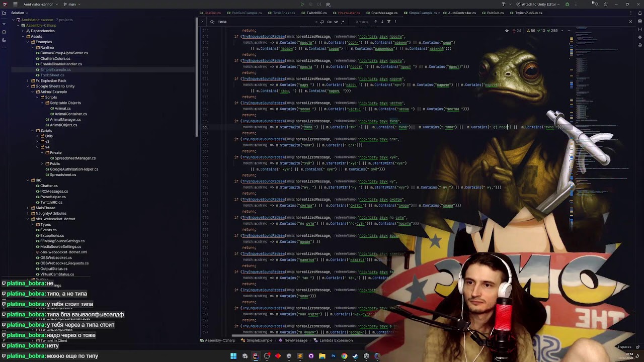
Task: Switch to GtaSkill.cs tab
Action: pos(210,13)
